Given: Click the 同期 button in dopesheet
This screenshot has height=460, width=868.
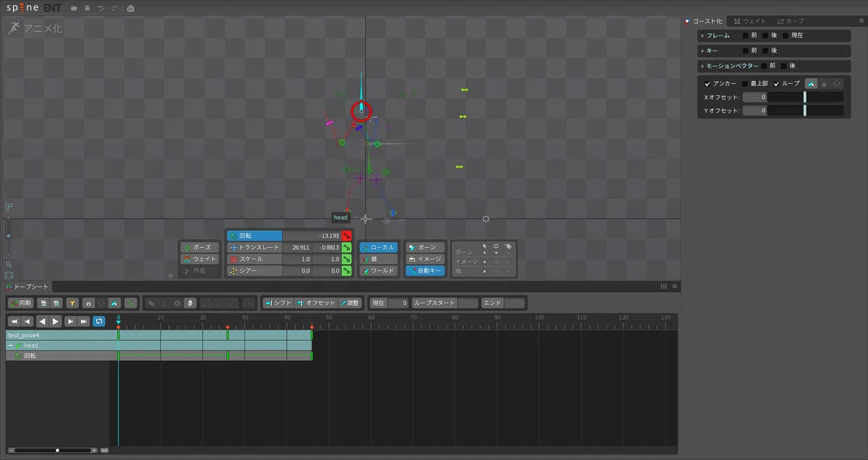Looking at the screenshot, I should coord(21,303).
